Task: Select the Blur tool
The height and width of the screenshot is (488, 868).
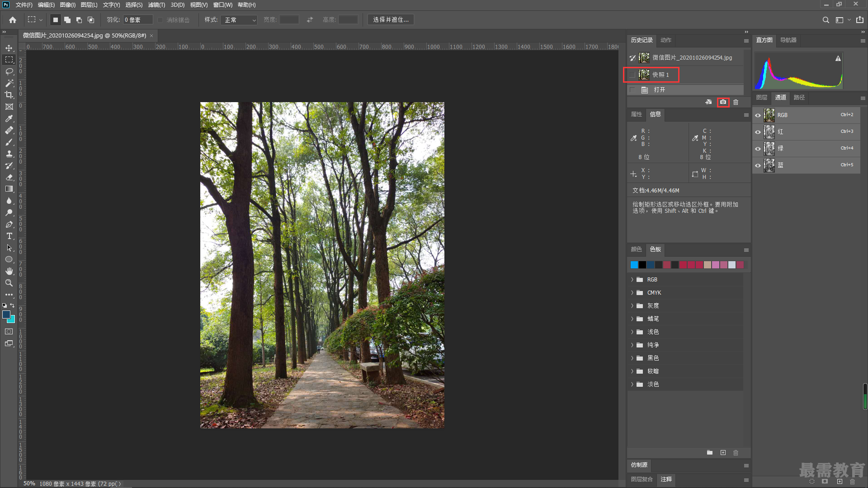Action: click(x=9, y=201)
